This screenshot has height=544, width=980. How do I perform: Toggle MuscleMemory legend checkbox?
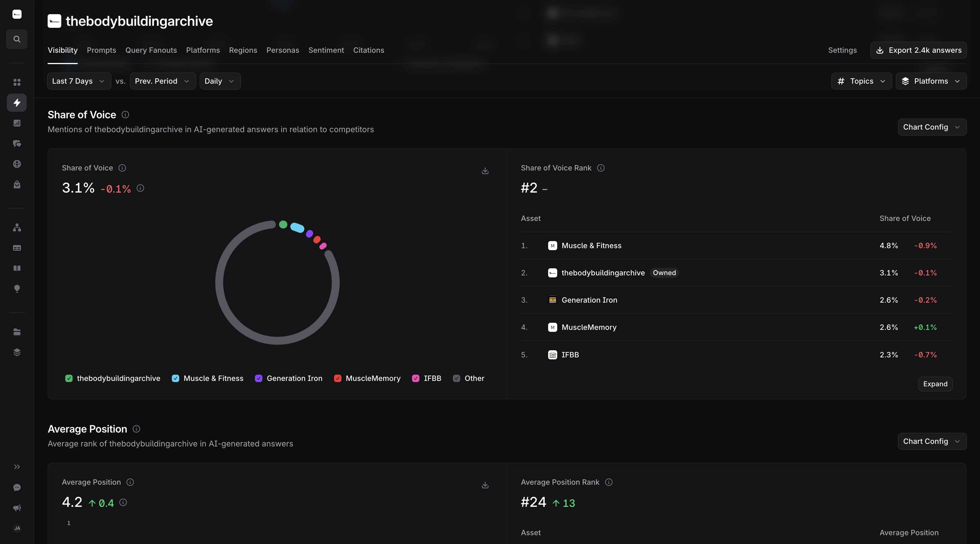(337, 379)
